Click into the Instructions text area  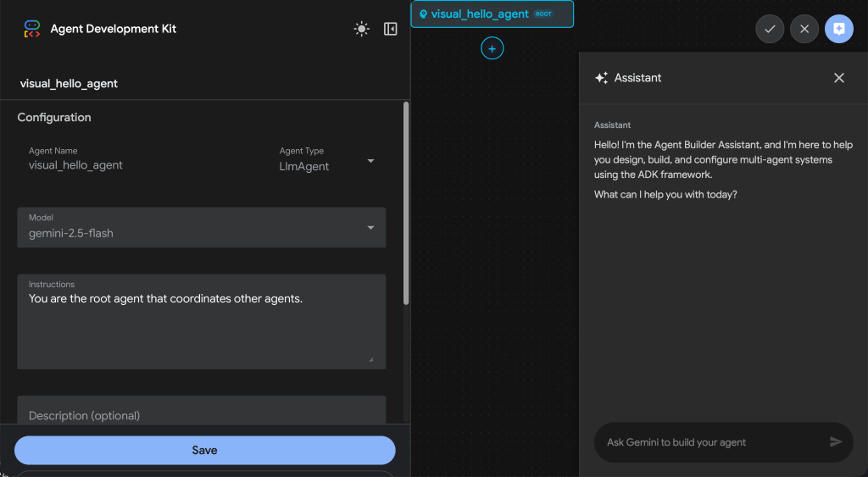tap(201, 326)
